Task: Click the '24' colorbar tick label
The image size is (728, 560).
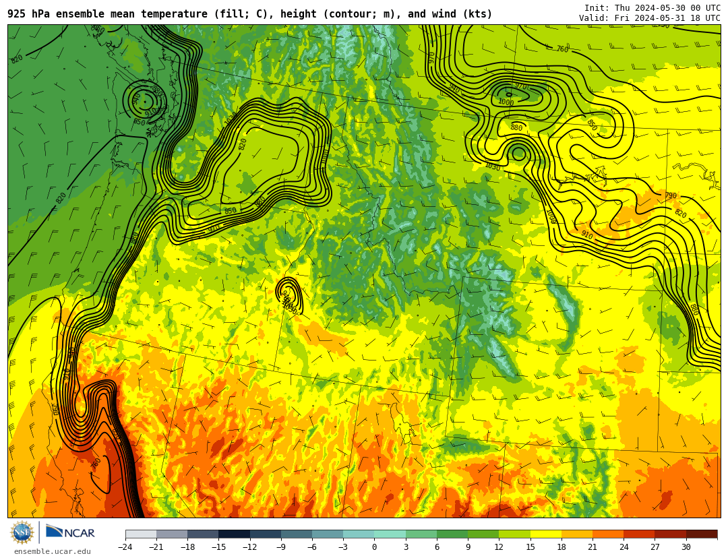Action: pos(624,547)
